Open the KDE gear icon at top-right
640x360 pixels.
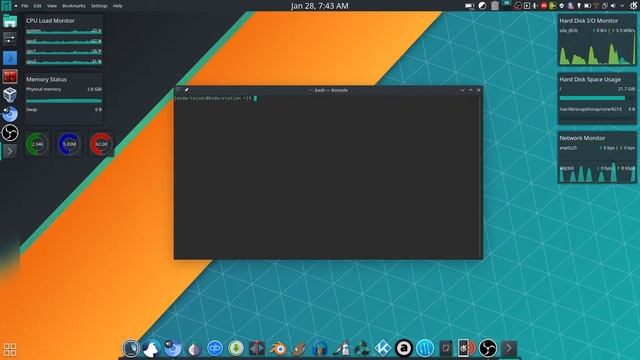pyautogui.click(x=633, y=6)
